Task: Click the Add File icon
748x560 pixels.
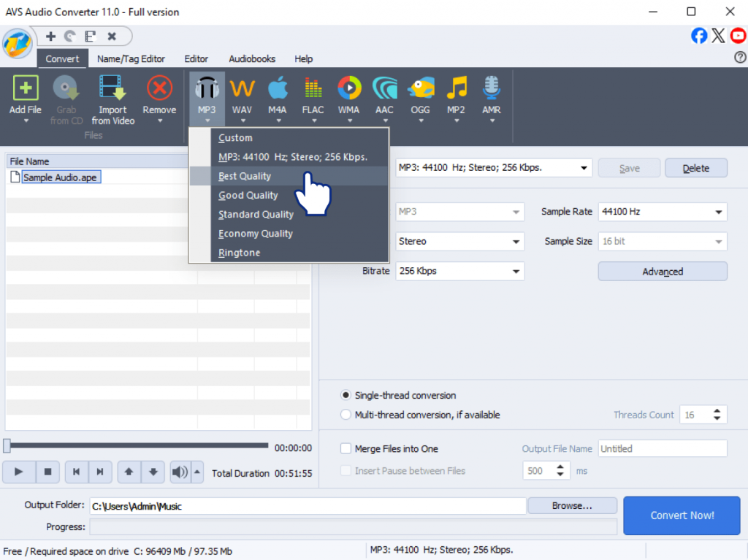Action: [x=26, y=89]
